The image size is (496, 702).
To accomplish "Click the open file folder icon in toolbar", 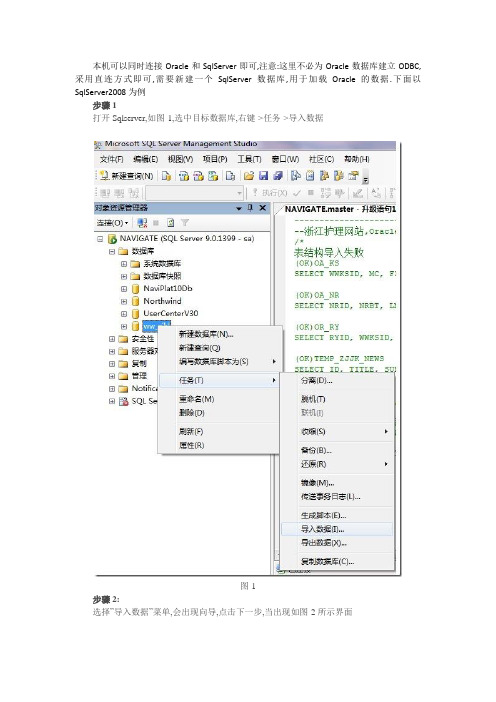I will [x=249, y=176].
